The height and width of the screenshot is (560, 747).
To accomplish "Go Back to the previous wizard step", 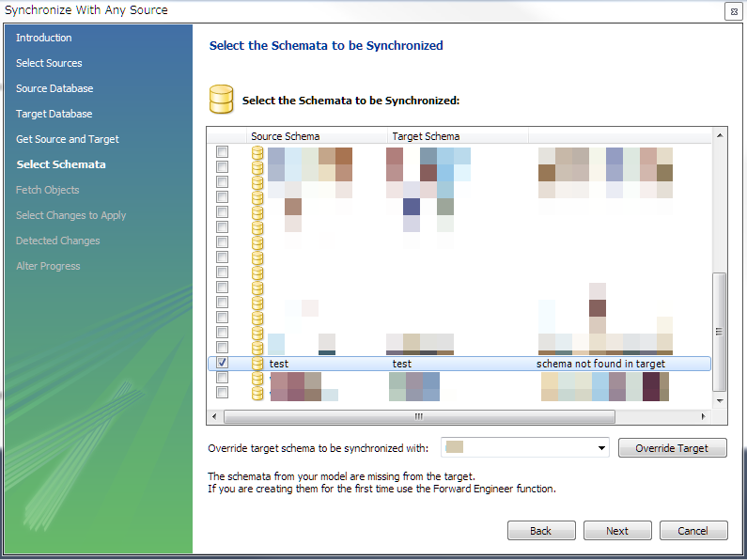I will [x=541, y=531].
